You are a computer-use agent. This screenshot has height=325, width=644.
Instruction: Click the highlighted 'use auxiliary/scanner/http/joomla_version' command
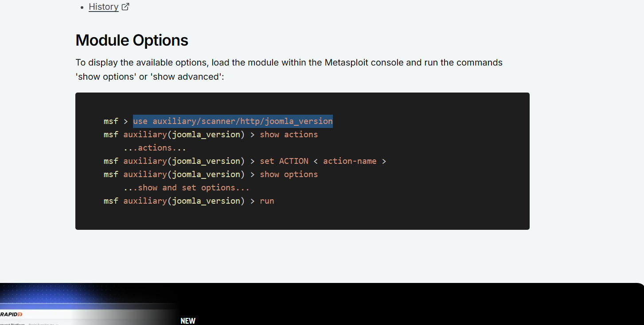click(233, 121)
